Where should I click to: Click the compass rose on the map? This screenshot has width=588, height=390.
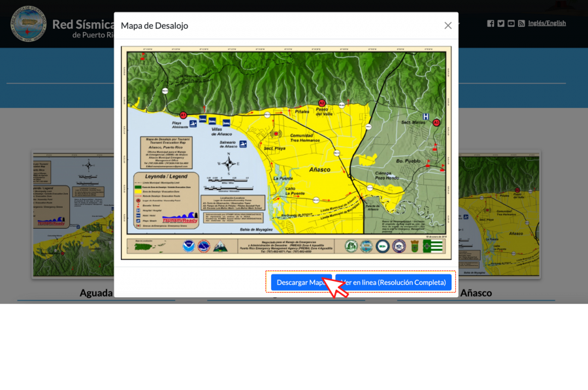click(x=229, y=163)
